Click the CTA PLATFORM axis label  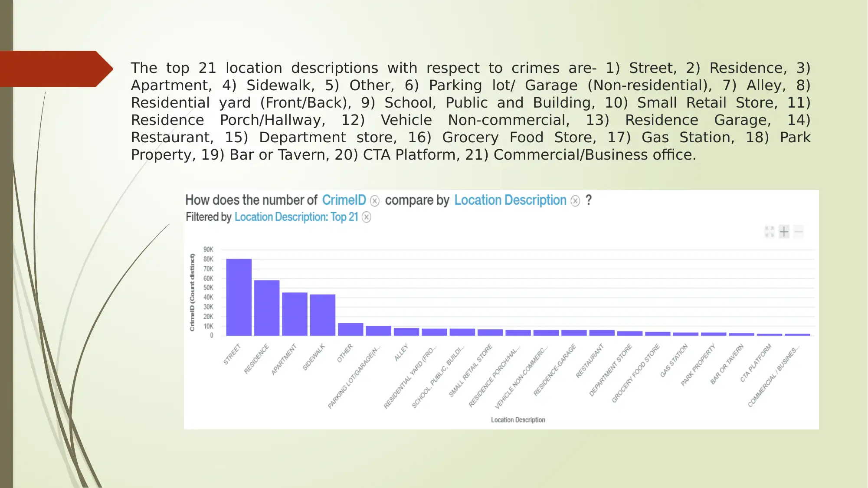pos(756,363)
